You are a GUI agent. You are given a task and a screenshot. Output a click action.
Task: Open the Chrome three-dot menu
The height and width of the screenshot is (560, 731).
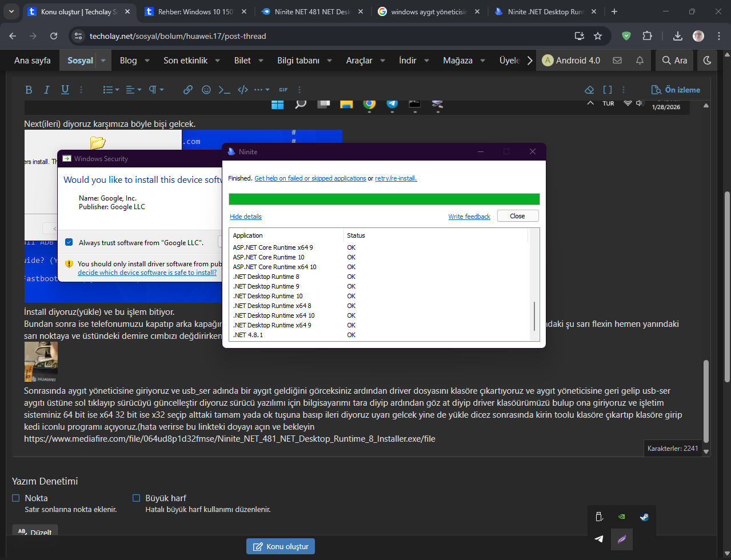point(718,36)
